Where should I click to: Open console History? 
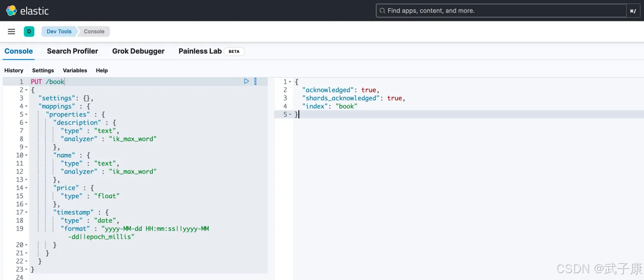click(14, 70)
